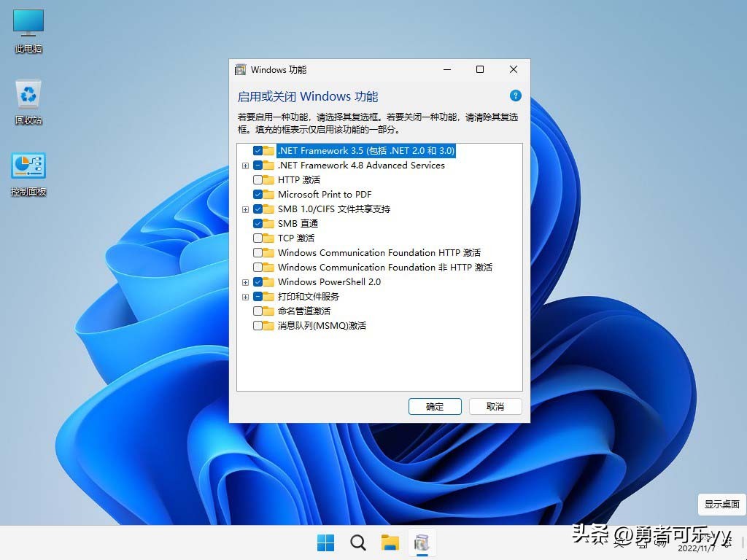Enable the HTTP 激活 checkbox
The height and width of the screenshot is (560, 747).
[x=259, y=180]
